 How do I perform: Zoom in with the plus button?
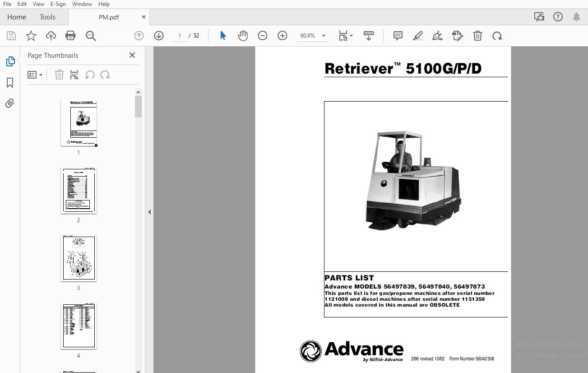coord(282,36)
